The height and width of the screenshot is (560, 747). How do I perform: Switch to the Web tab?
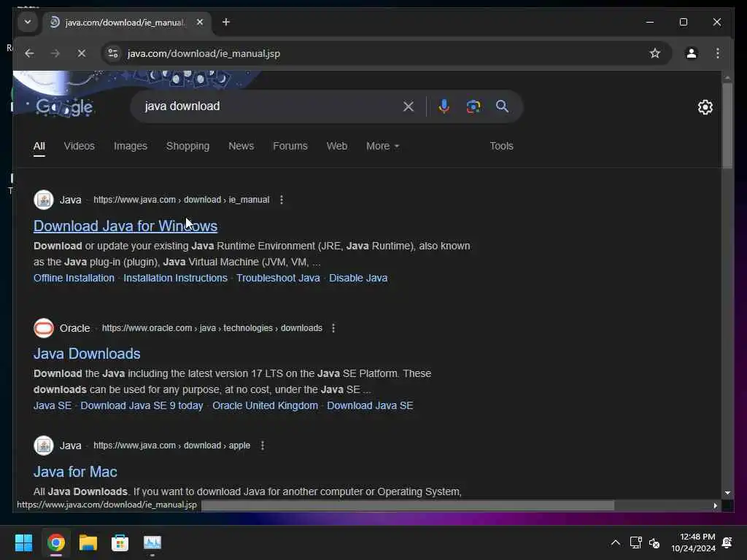point(337,146)
